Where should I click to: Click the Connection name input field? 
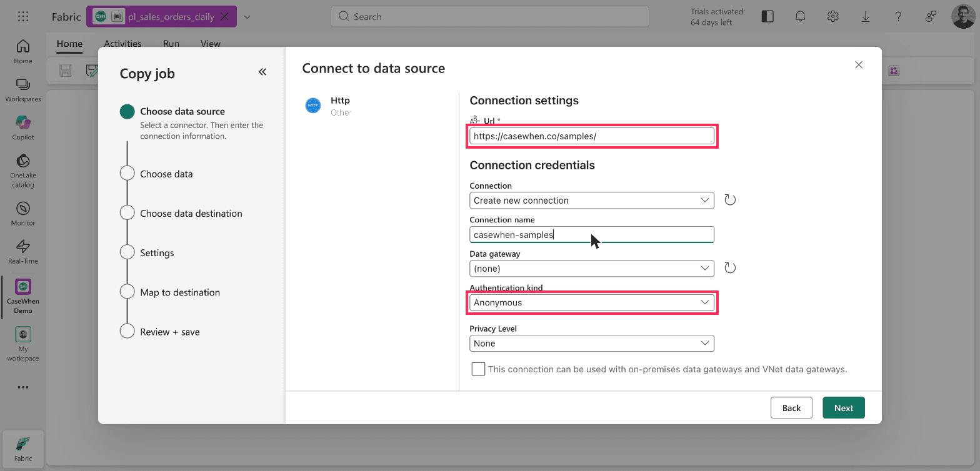point(591,234)
